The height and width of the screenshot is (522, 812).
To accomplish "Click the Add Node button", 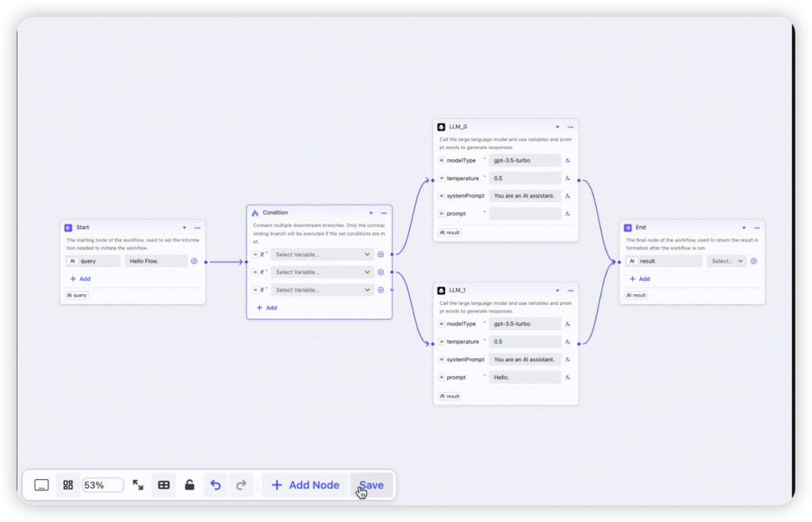I will (x=305, y=485).
